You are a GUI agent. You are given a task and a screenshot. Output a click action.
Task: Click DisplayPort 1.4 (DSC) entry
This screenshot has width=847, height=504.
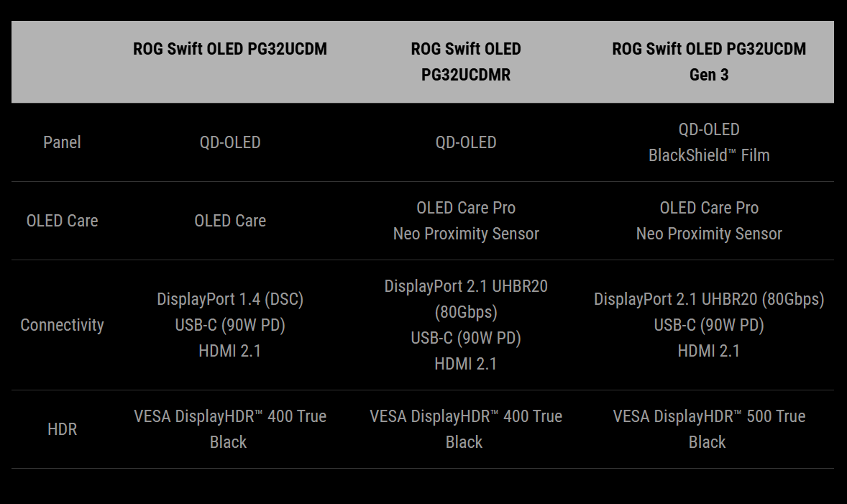tap(230, 299)
